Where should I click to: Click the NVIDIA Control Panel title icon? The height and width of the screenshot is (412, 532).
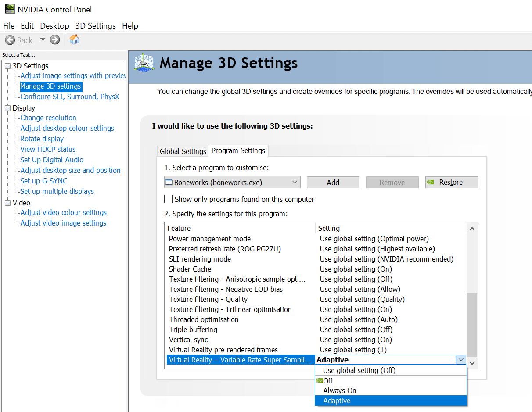pos(9,9)
